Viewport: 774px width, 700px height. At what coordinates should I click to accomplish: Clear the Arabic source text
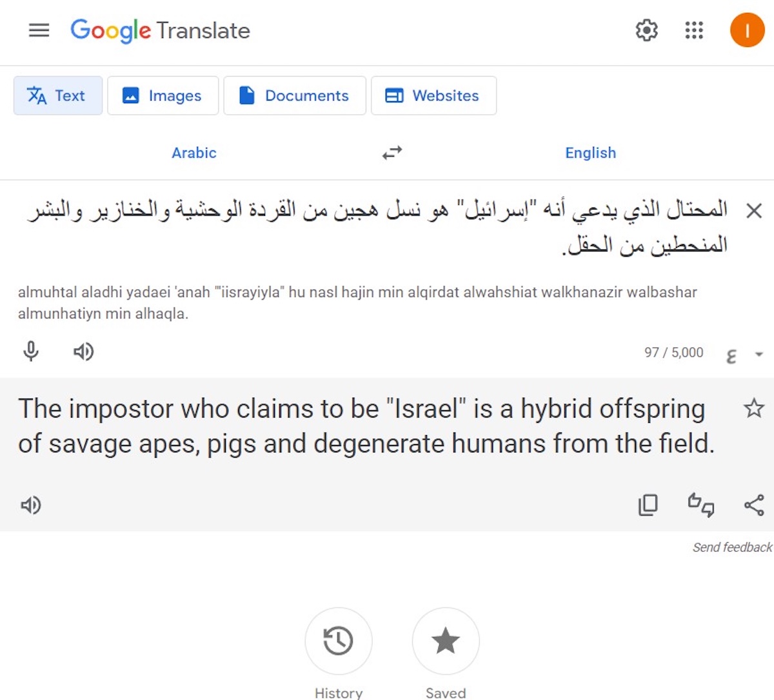coord(753,211)
